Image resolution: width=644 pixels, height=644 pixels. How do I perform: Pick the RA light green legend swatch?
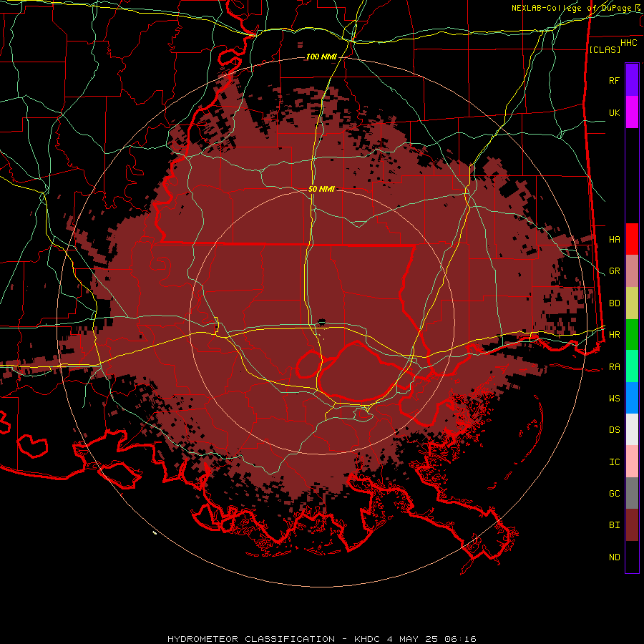click(632, 366)
